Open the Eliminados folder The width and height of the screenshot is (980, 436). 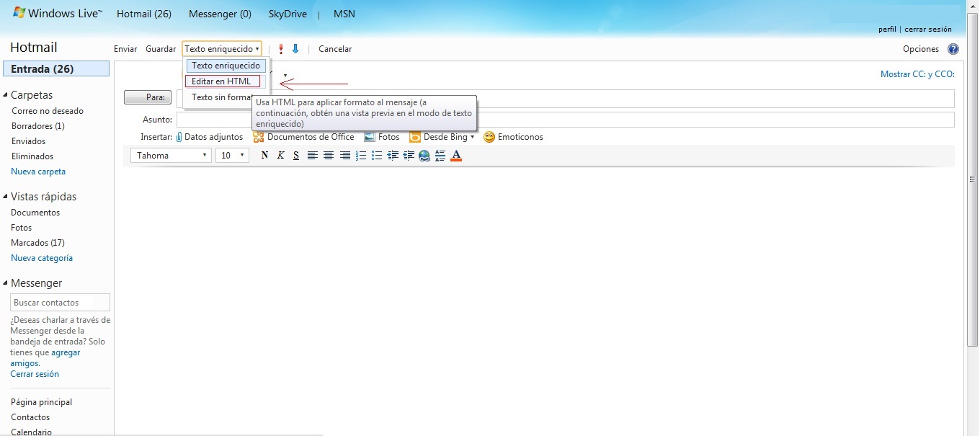32,156
